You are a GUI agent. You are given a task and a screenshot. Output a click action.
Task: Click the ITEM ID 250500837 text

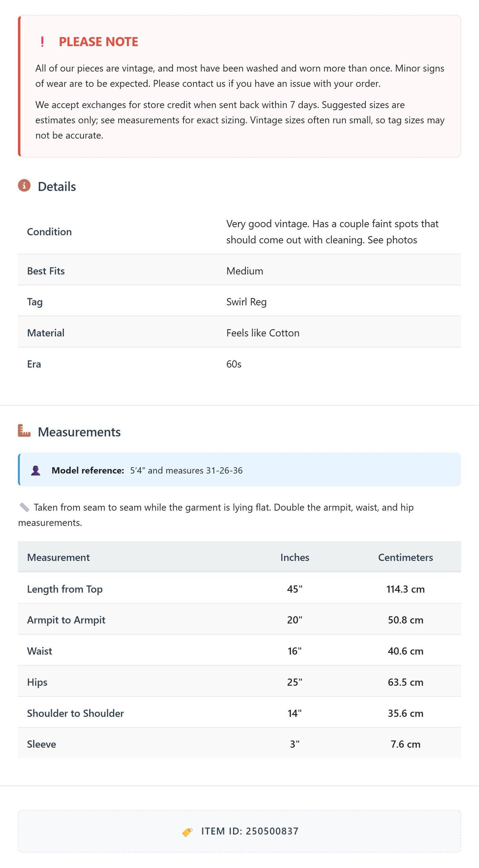[250, 831]
